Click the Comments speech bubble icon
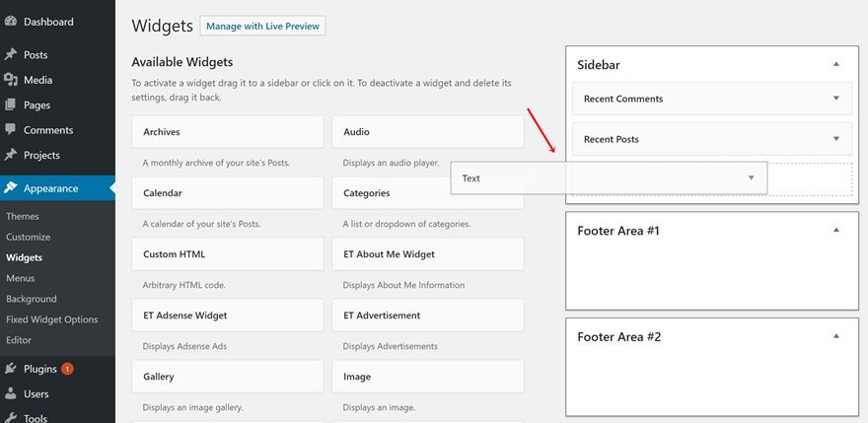This screenshot has height=423, width=868. [x=11, y=130]
